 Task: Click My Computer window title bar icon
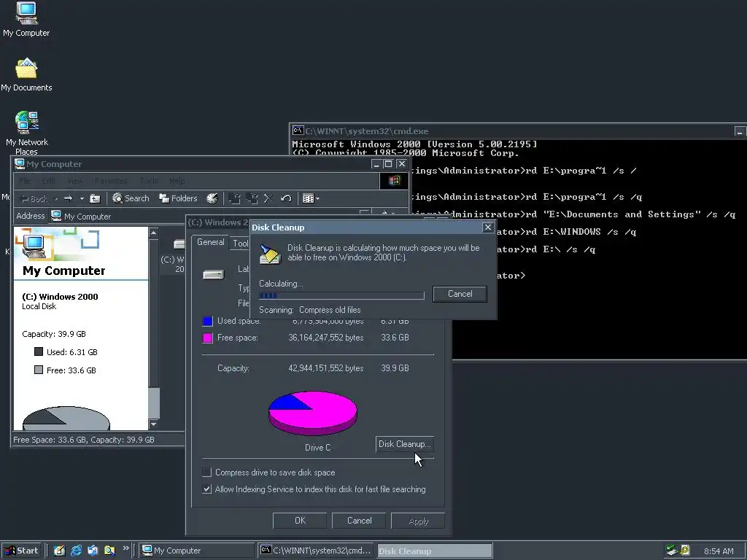click(x=20, y=163)
